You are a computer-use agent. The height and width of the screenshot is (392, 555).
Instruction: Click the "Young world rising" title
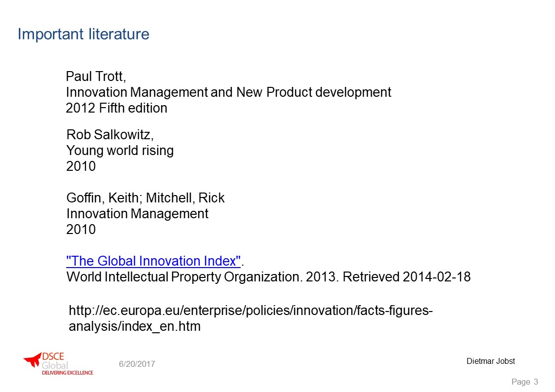120,151
